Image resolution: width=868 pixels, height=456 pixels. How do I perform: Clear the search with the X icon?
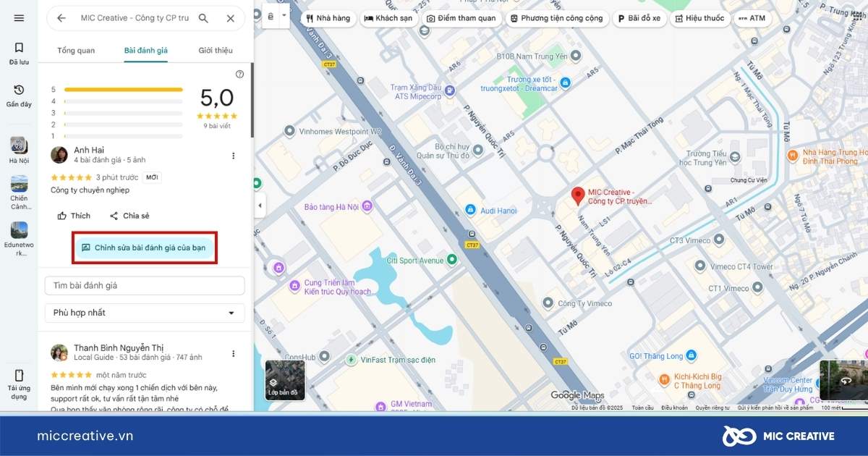(x=231, y=18)
